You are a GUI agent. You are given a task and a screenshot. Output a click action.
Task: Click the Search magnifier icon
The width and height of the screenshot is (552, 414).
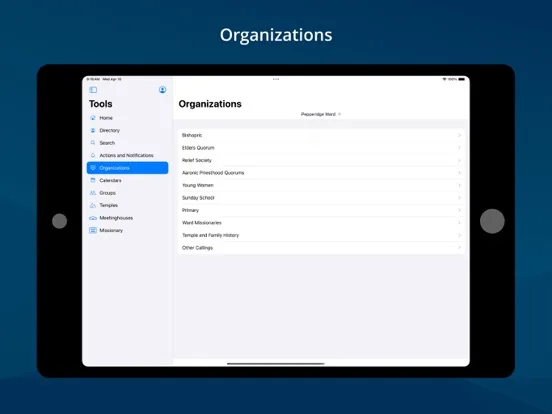point(93,143)
